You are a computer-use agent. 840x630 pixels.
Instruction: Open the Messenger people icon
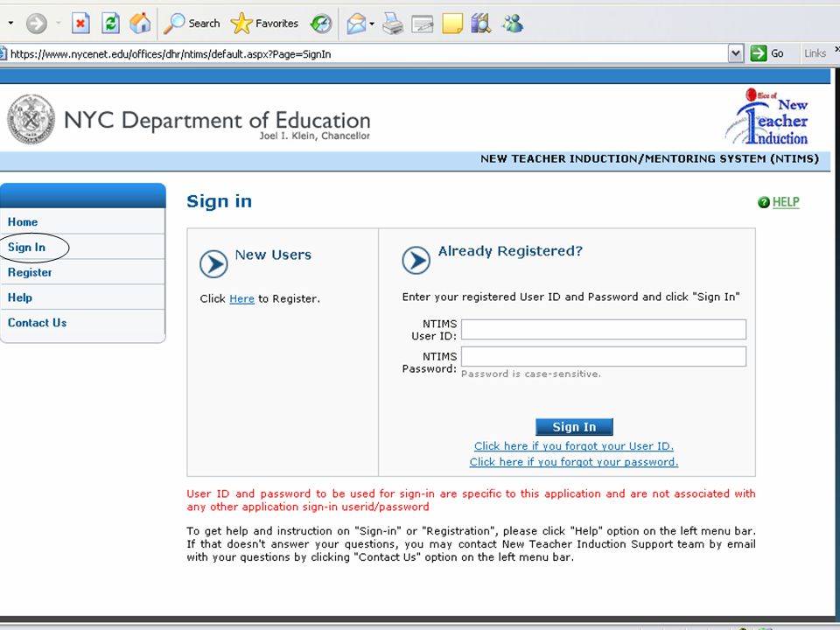513,24
